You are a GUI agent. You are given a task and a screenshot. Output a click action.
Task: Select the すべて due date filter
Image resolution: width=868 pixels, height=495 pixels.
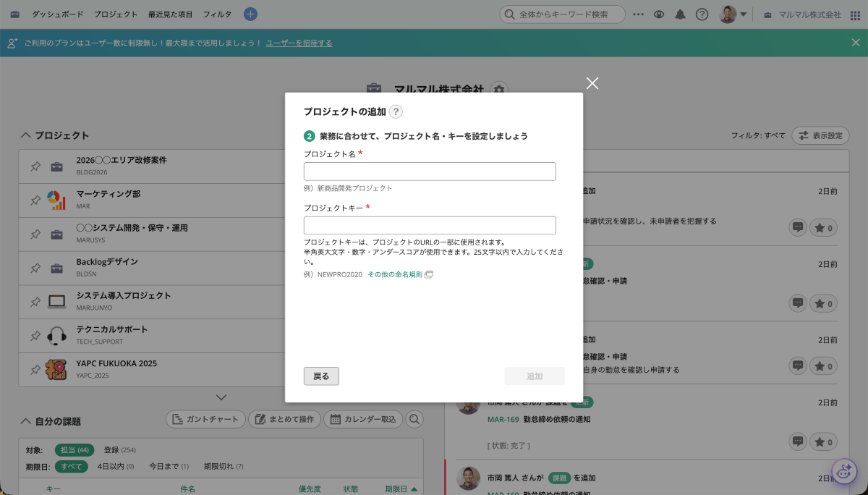click(x=72, y=466)
